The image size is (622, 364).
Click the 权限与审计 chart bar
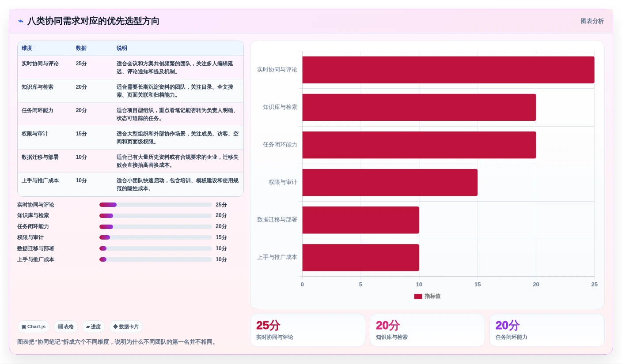pos(390,182)
